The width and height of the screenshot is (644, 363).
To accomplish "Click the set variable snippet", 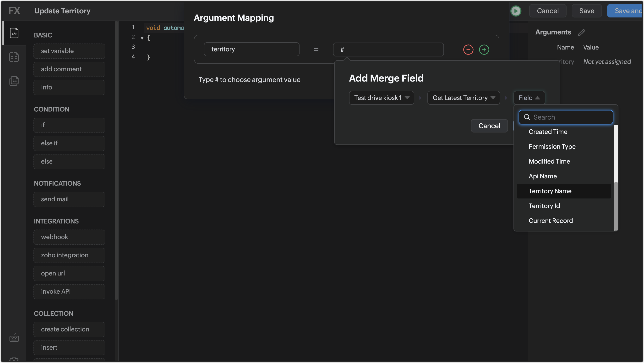I will pos(69,51).
